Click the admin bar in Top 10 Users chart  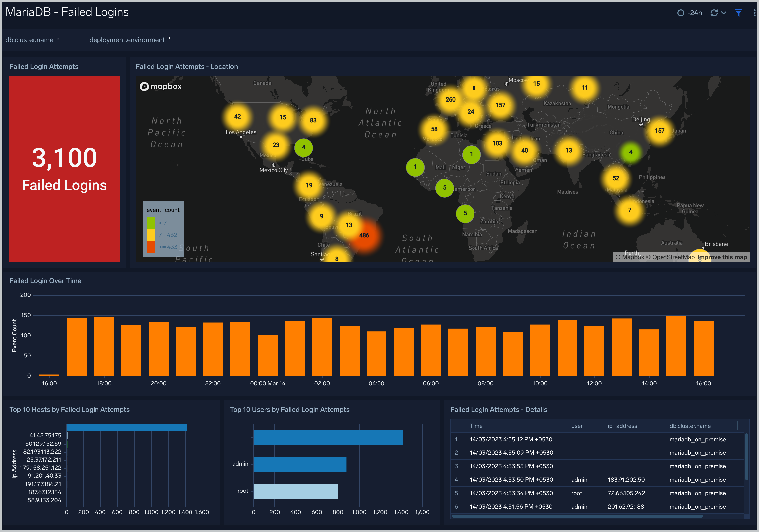(300, 464)
